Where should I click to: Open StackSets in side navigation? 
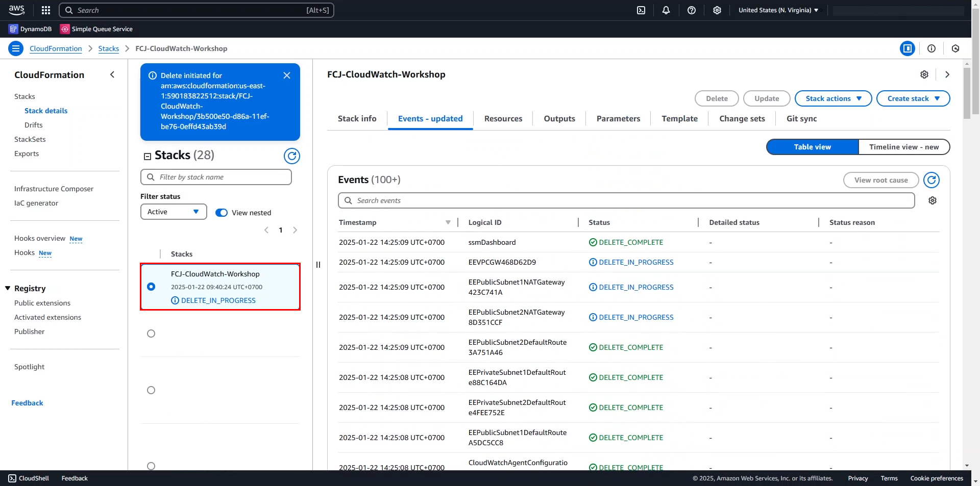coord(30,139)
